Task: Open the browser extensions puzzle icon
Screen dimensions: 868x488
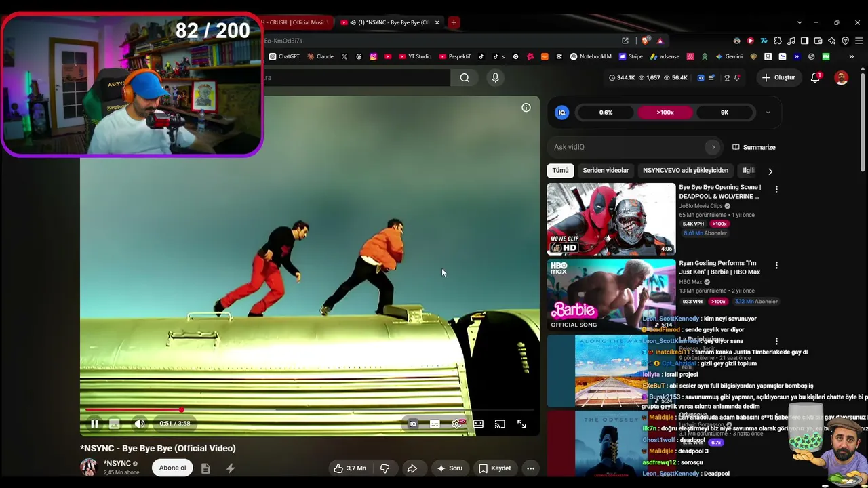Action: click(x=777, y=41)
